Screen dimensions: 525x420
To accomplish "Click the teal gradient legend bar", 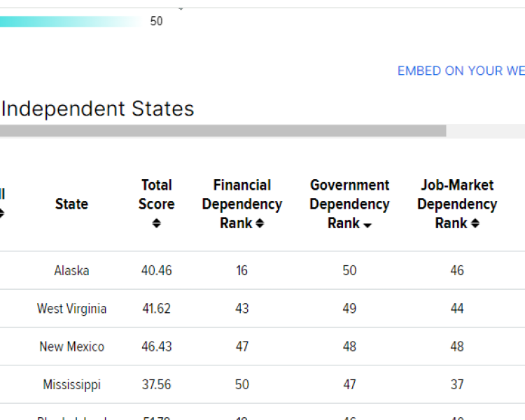I will coord(70,22).
